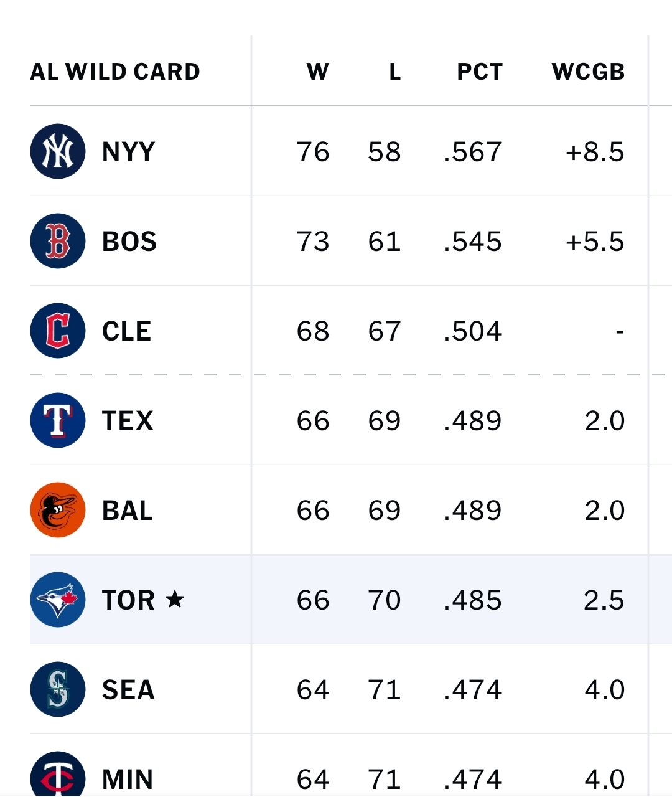Open the SEA team link
Image resolution: width=672 pixels, height=797 pixels.
point(128,690)
